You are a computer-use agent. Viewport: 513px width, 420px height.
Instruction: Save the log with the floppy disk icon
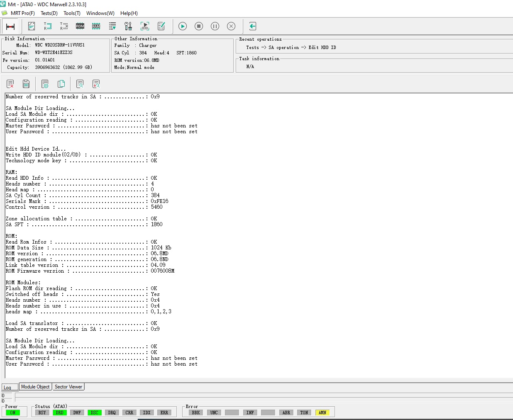(26, 84)
